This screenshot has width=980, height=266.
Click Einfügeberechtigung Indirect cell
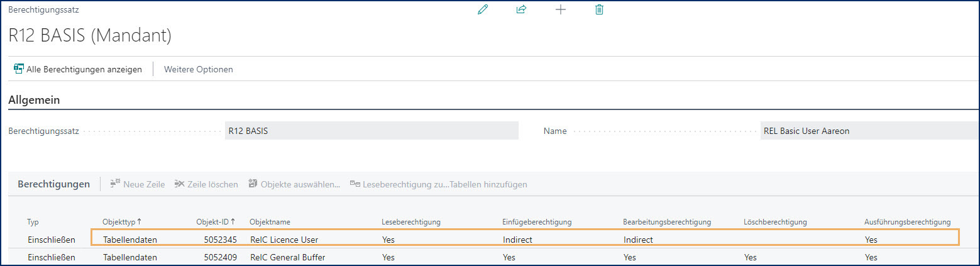[x=518, y=240]
